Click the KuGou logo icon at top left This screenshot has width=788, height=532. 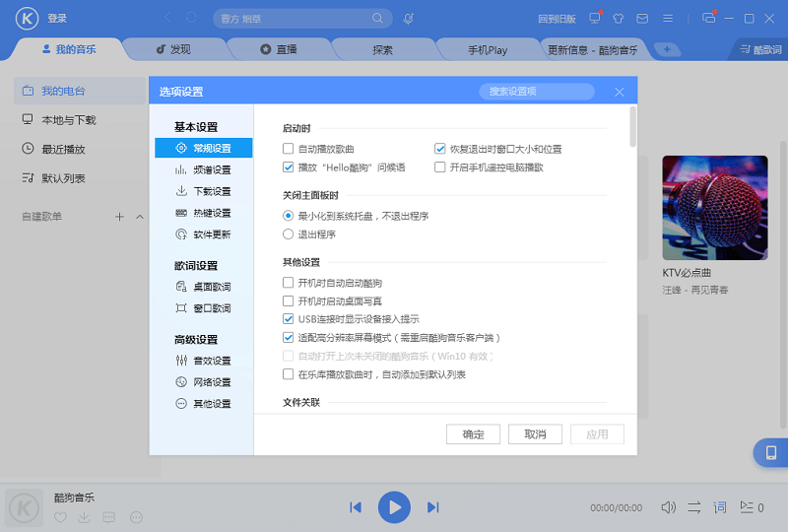point(27,19)
